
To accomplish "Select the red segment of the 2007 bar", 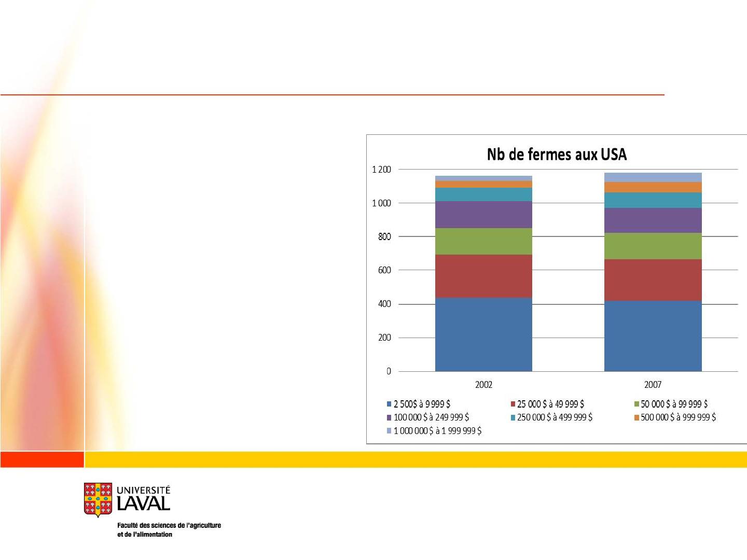I will (653, 280).
